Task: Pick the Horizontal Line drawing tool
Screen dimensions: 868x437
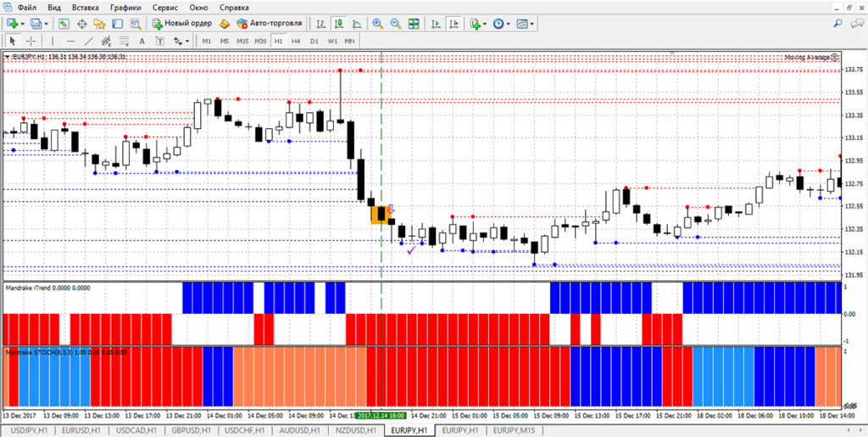Action: pyautogui.click(x=70, y=41)
